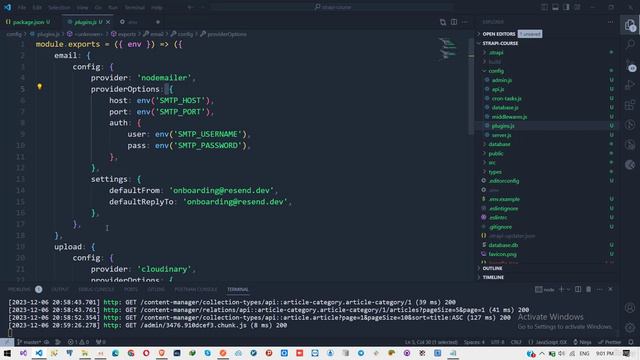Open middlewares.js in the explorer
The width and height of the screenshot is (640, 360).
tap(509, 117)
